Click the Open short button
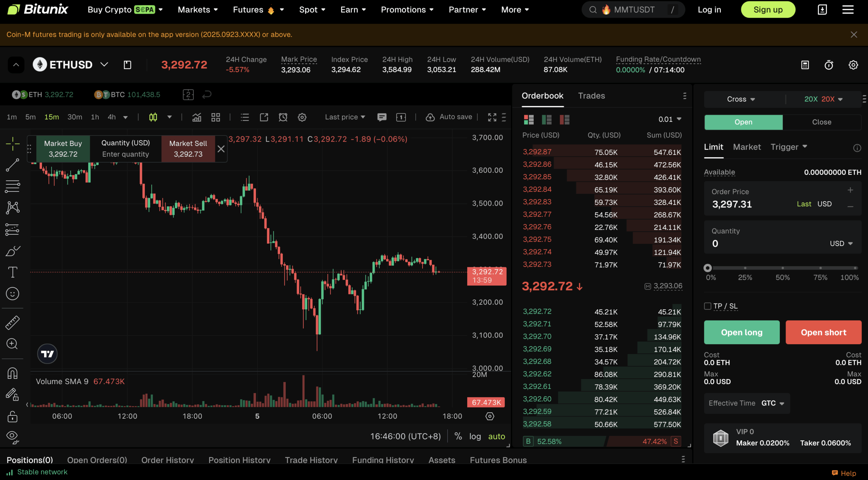The width and height of the screenshot is (868, 480). click(x=823, y=332)
